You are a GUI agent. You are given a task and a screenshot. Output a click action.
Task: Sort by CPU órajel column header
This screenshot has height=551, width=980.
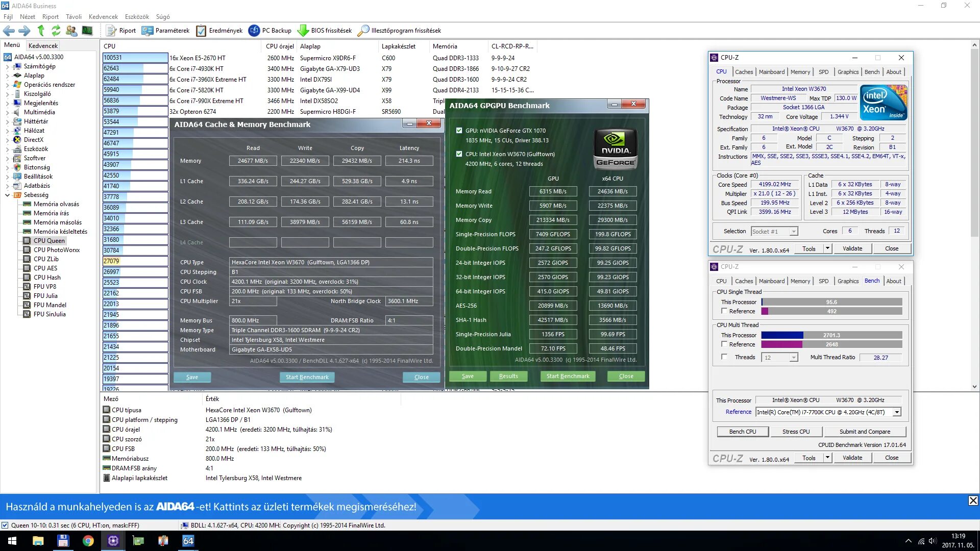coord(280,46)
